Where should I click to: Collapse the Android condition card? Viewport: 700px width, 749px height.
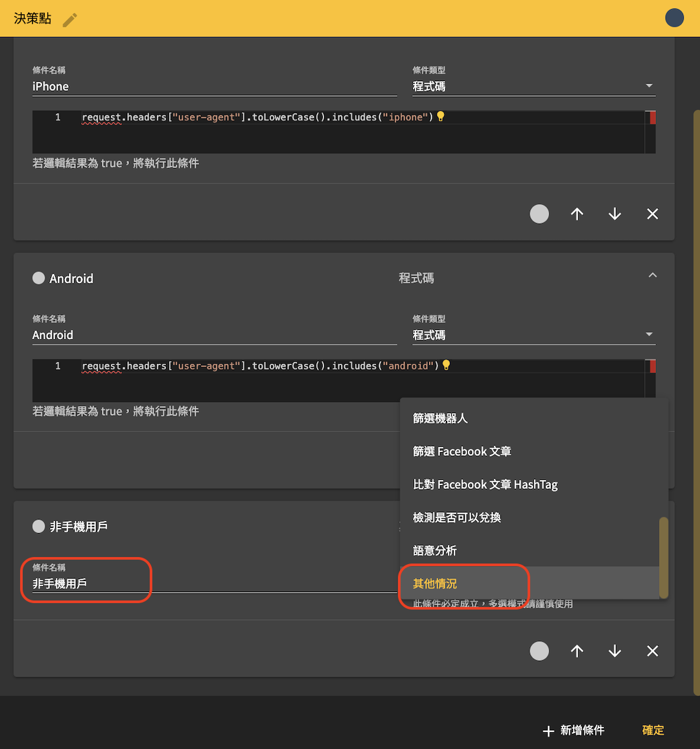652,276
